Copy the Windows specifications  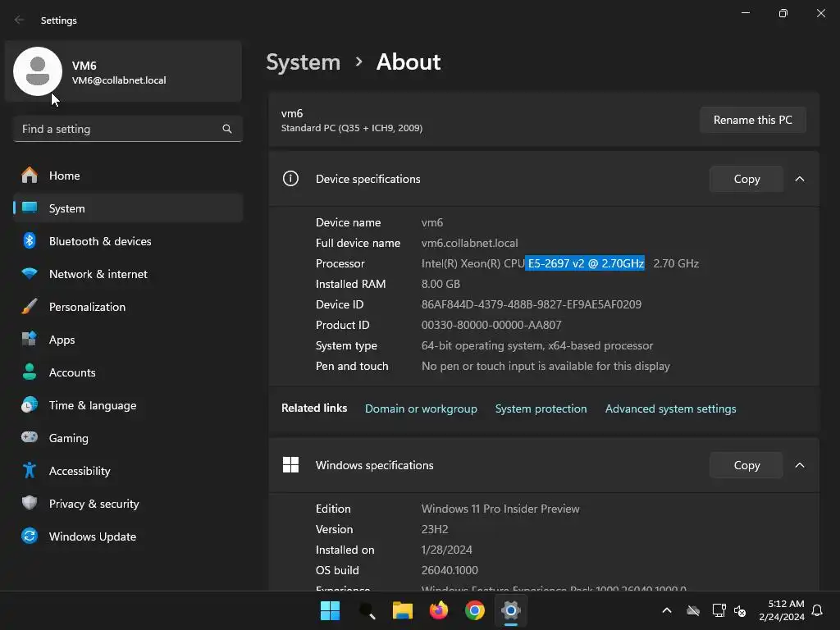click(x=746, y=465)
